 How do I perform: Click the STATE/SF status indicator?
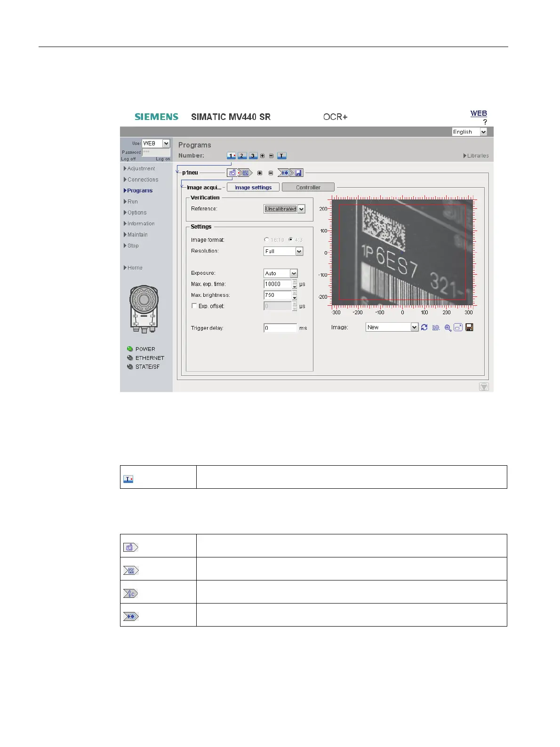click(x=130, y=367)
